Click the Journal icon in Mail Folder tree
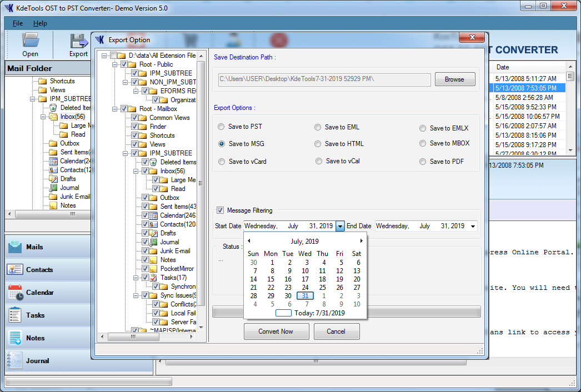The height and width of the screenshot is (392, 581). coord(53,188)
